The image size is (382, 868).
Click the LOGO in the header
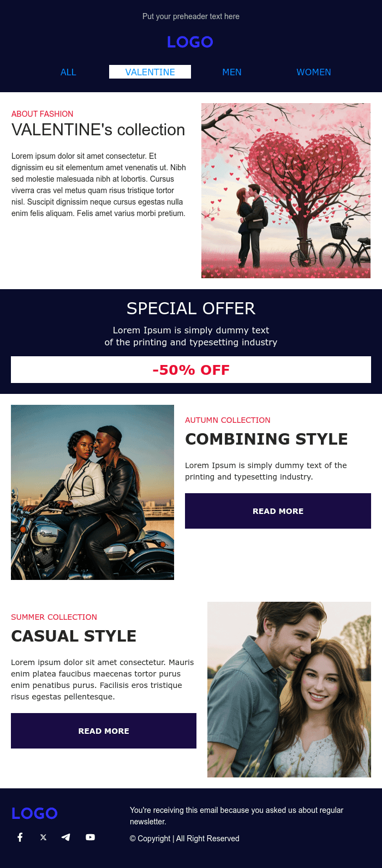pyautogui.click(x=190, y=42)
